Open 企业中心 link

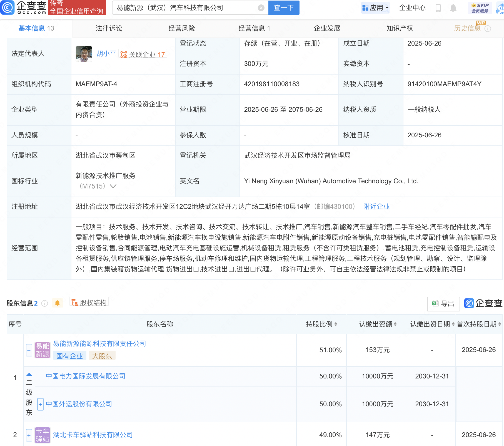(x=412, y=8)
